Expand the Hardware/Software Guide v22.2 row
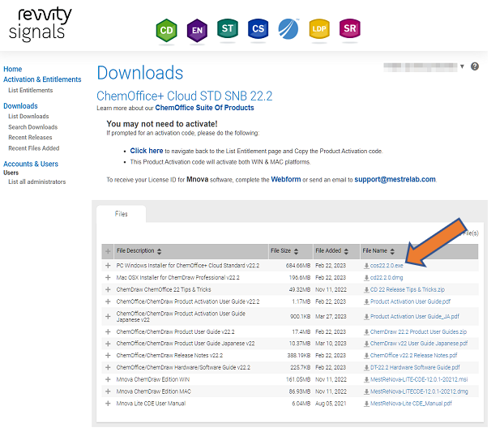This screenshot has width=504, height=436. [x=108, y=367]
